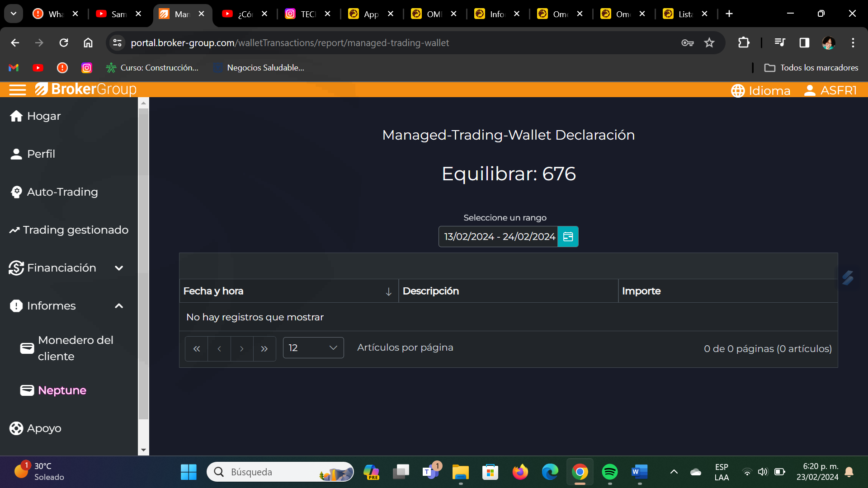Click the Neptune sidebar link
868x488 pixels.
[62, 390]
